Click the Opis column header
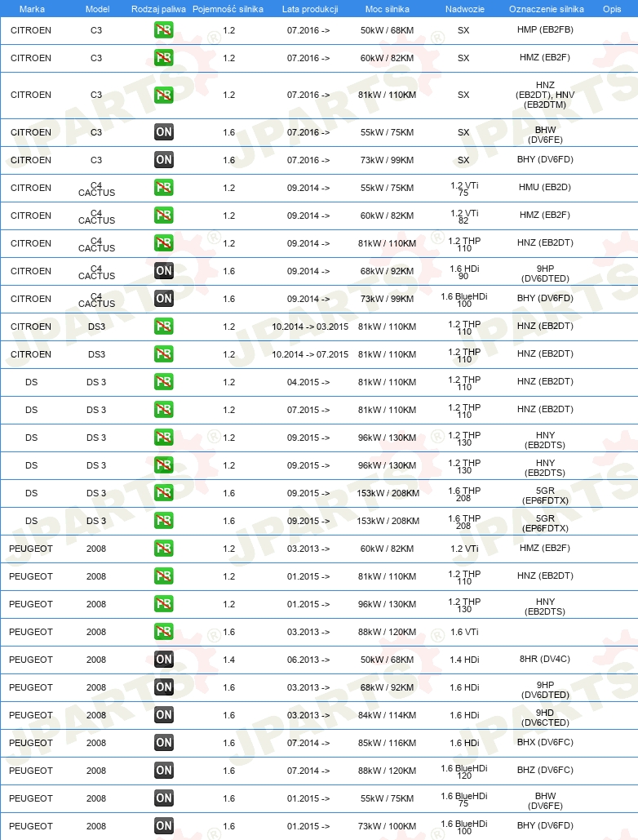Viewport: 638px width, 840px height. 612,9
